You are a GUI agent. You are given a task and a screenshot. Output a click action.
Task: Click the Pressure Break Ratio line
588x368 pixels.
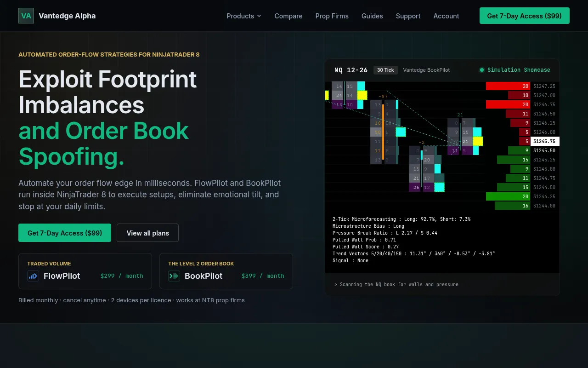[385, 233]
